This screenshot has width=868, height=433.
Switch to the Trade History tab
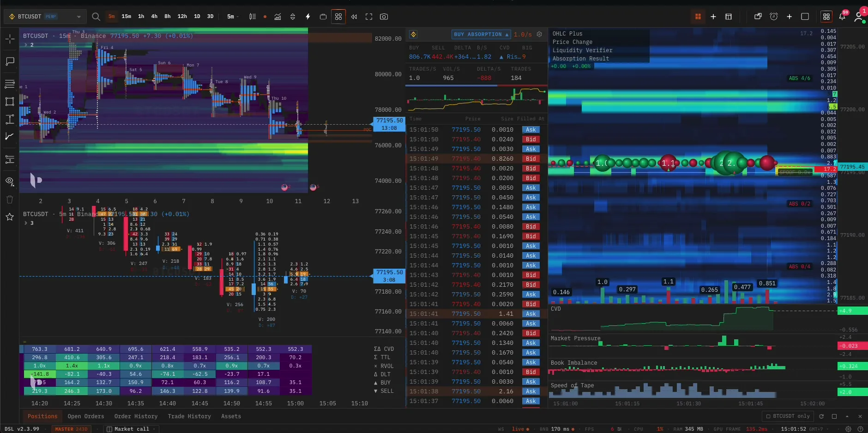tap(189, 416)
